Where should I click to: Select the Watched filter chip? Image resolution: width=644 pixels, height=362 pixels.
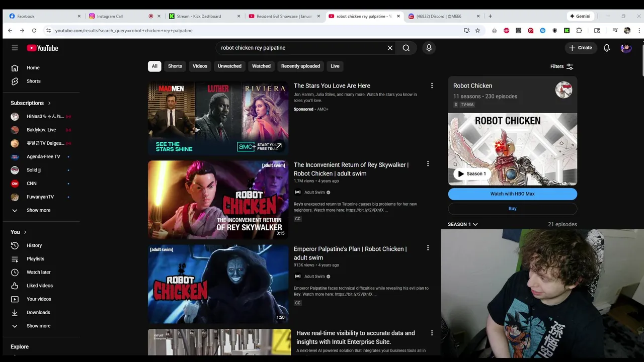point(261,66)
